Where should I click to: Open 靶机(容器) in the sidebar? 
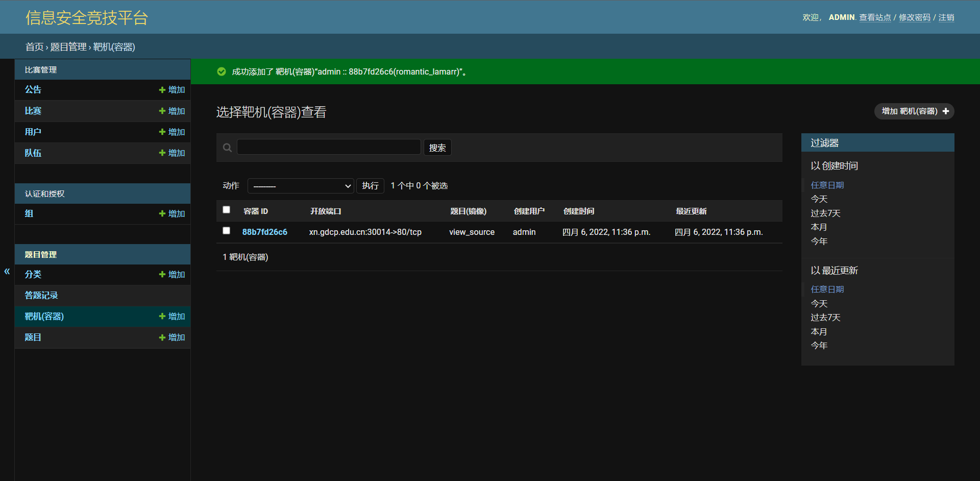point(44,317)
